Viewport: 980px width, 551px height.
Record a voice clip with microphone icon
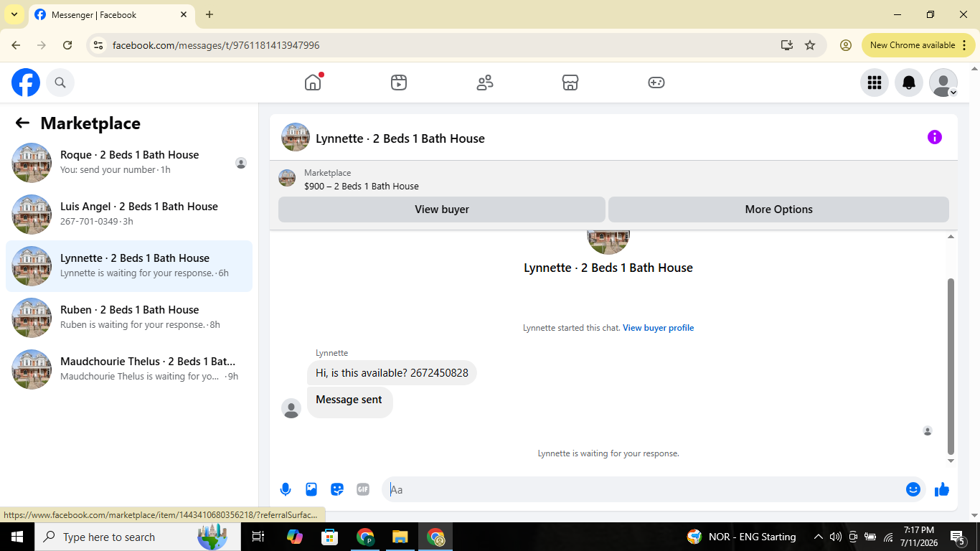tap(286, 489)
